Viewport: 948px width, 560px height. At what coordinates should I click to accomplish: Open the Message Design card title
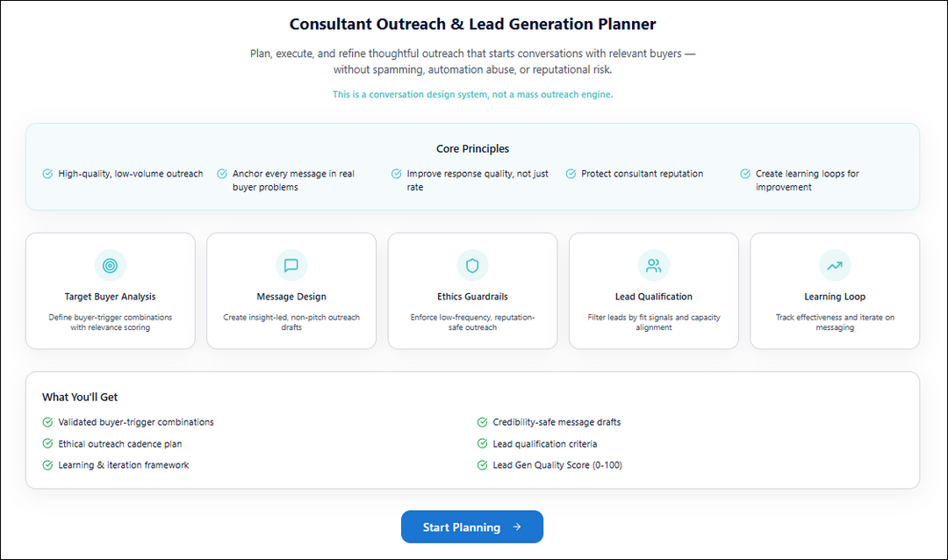pyautogui.click(x=291, y=297)
